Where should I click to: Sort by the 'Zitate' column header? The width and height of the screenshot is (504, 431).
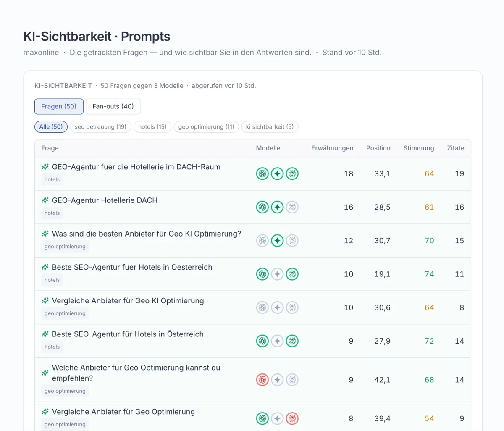pyautogui.click(x=456, y=148)
